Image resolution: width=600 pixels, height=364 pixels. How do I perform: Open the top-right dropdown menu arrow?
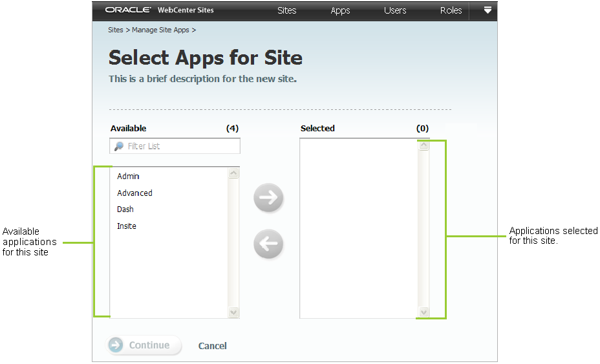click(487, 10)
